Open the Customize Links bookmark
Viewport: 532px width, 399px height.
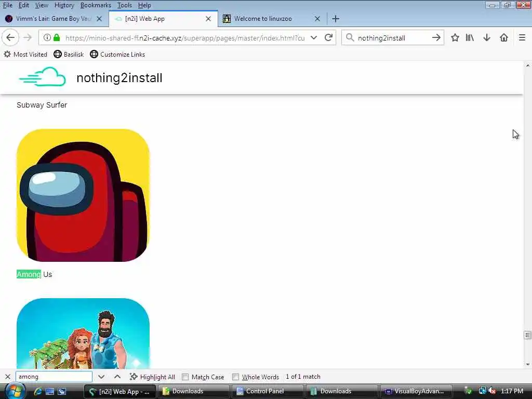pyautogui.click(x=117, y=54)
